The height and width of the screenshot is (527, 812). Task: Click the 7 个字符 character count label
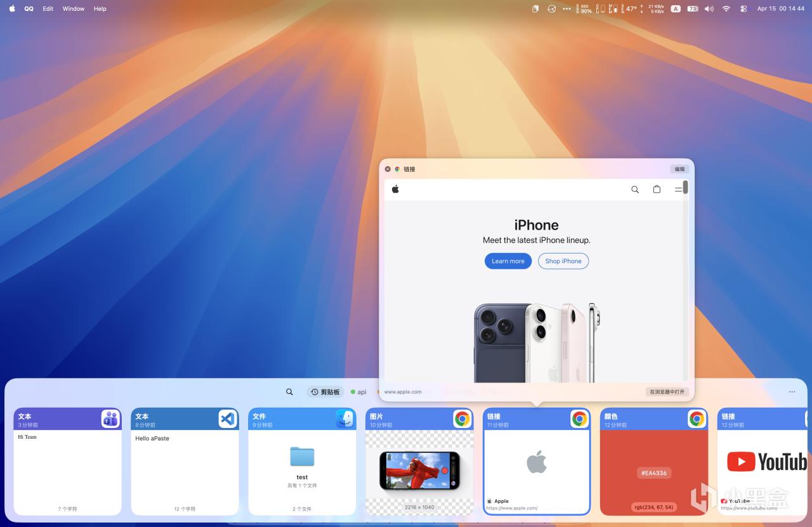[x=67, y=509]
